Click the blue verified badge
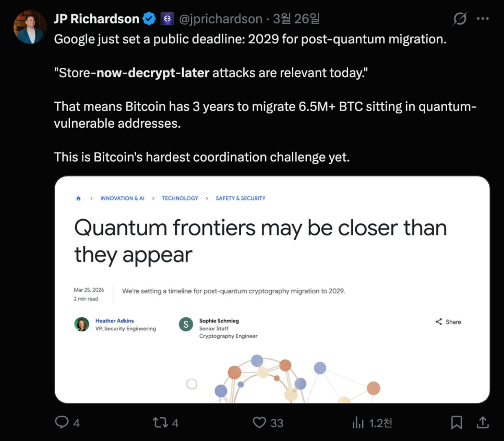 [x=149, y=19]
